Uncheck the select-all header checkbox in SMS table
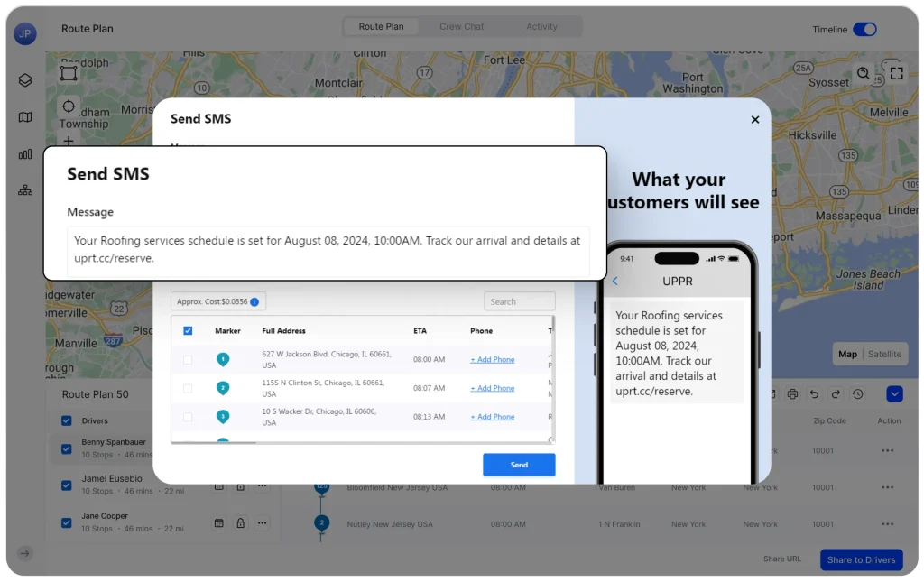 (188, 330)
